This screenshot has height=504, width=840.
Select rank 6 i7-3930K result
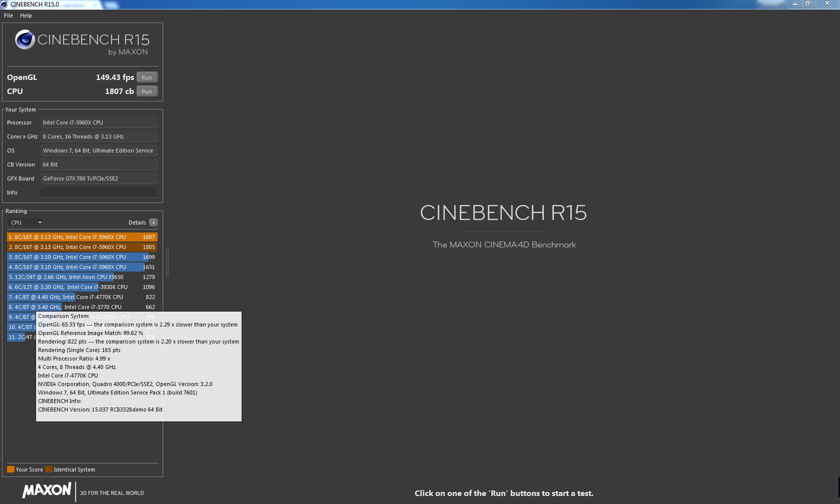[82, 287]
